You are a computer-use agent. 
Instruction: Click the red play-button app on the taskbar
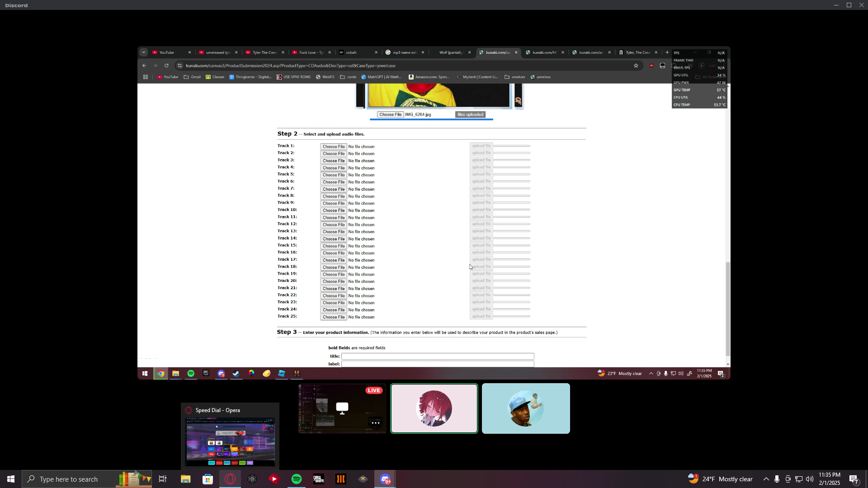[x=274, y=479]
